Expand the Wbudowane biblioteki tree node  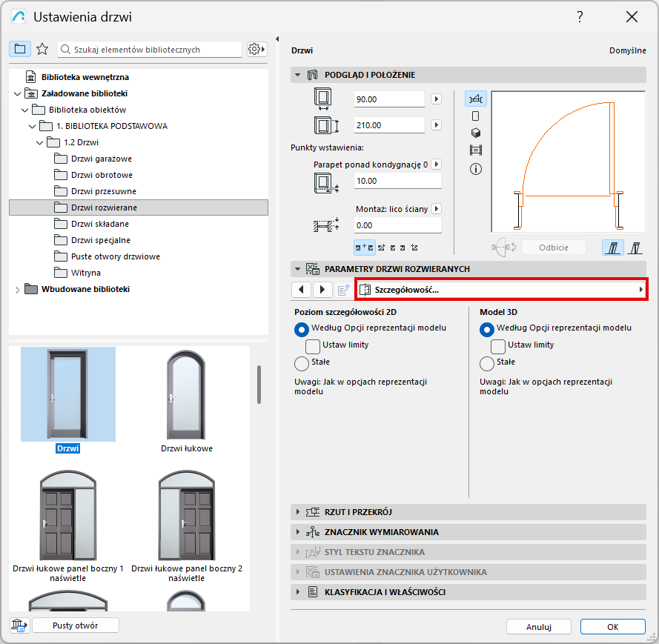click(17, 289)
